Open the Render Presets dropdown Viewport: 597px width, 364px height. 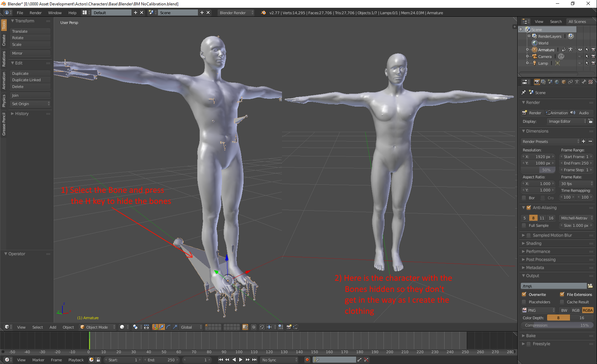point(550,141)
